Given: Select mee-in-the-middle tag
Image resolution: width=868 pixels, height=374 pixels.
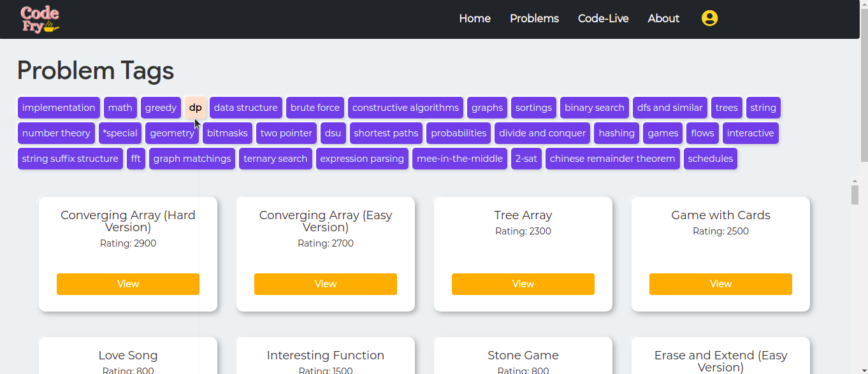Looking at the screenshot, I should click(459, 159).
